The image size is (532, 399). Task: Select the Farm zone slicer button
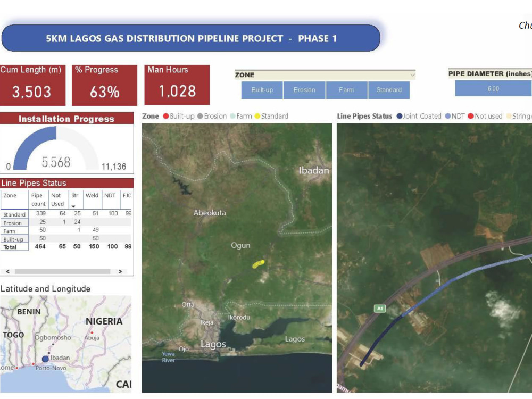tap(346, 90)
